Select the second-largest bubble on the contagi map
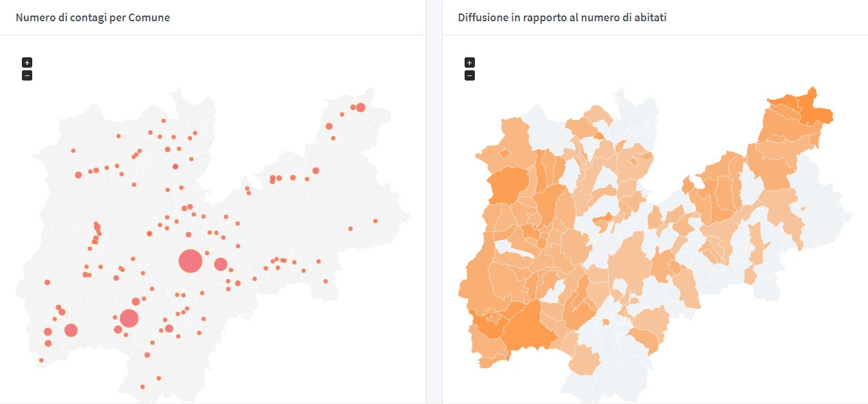This screenshot has height=404, width=868. click(129, 318)
